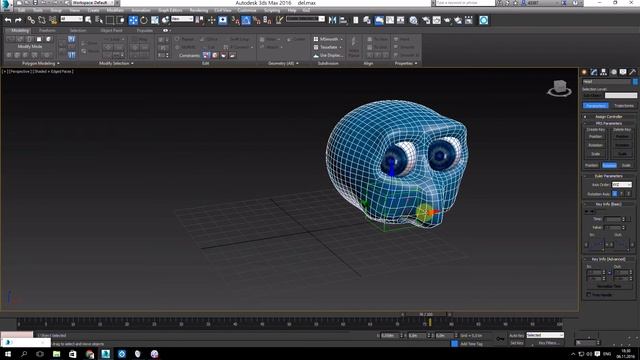Screen dimensions: 640x360
Task: Open the Freeform ribbon tab
Action: pyautogui.click(x=47, y=31)
